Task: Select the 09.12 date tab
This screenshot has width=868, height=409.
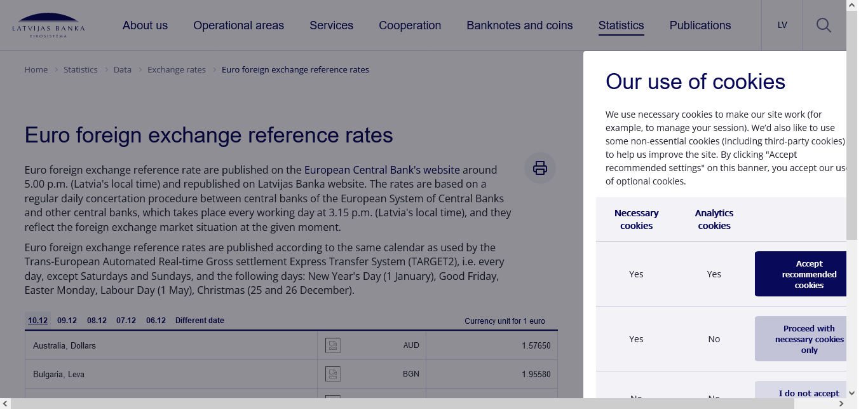Action: [x=67, y=321]
